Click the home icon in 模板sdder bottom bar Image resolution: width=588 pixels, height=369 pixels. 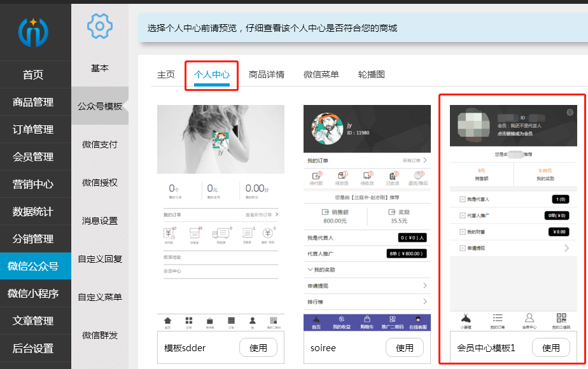[x=167, y=320]
